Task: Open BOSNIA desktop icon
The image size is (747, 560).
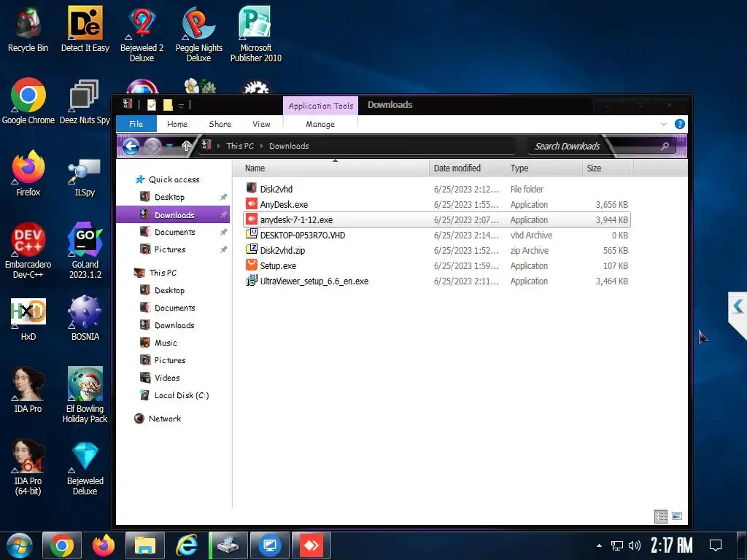Action: click(x=85, y=319)
